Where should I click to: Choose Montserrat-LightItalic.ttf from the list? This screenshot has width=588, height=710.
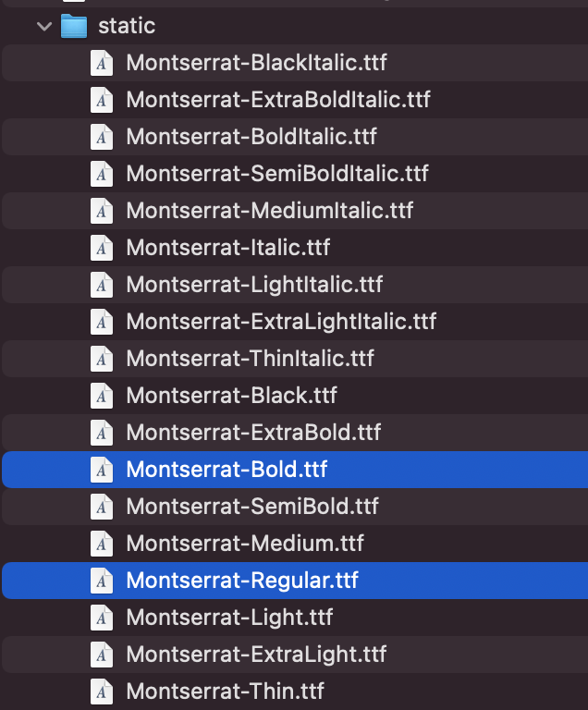tap(254, 285)
